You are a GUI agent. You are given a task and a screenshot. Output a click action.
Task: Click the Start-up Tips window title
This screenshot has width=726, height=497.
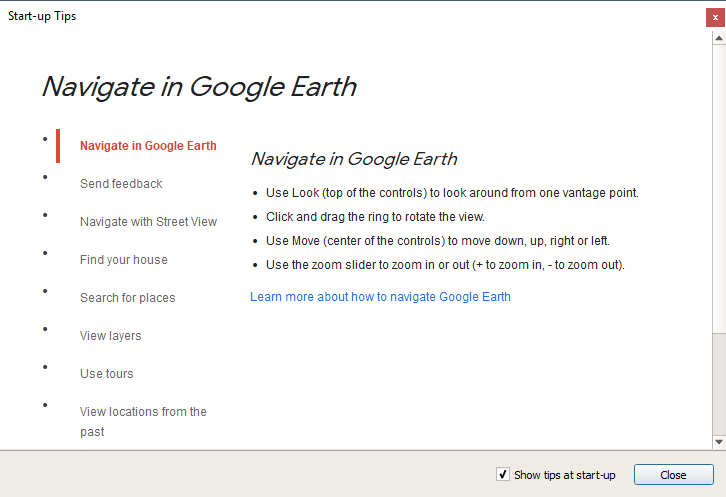tap(42, 16)
